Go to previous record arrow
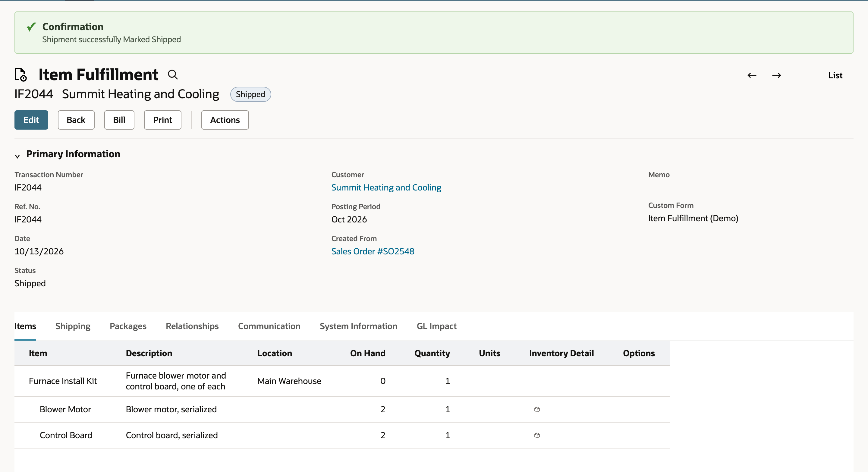868x472 pixels. (x=752, y=75)
